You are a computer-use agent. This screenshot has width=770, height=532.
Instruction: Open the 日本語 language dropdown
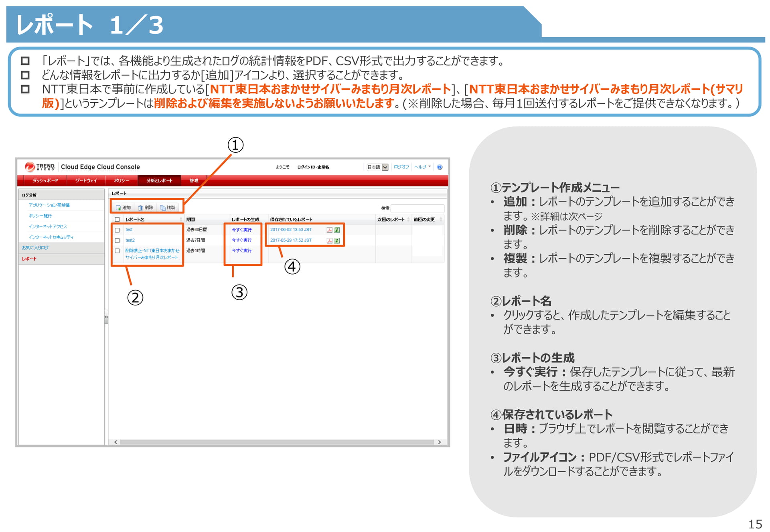click(378, 167)
